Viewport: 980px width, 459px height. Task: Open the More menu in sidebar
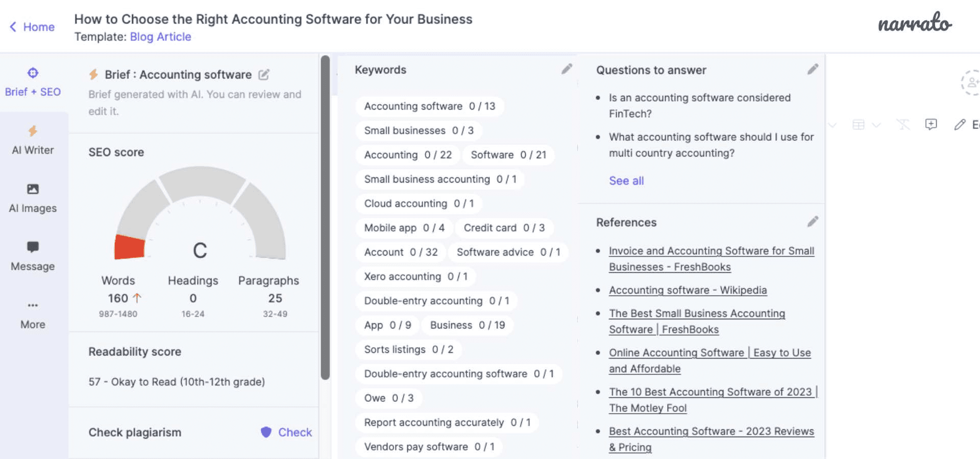[x=33, y=315]
